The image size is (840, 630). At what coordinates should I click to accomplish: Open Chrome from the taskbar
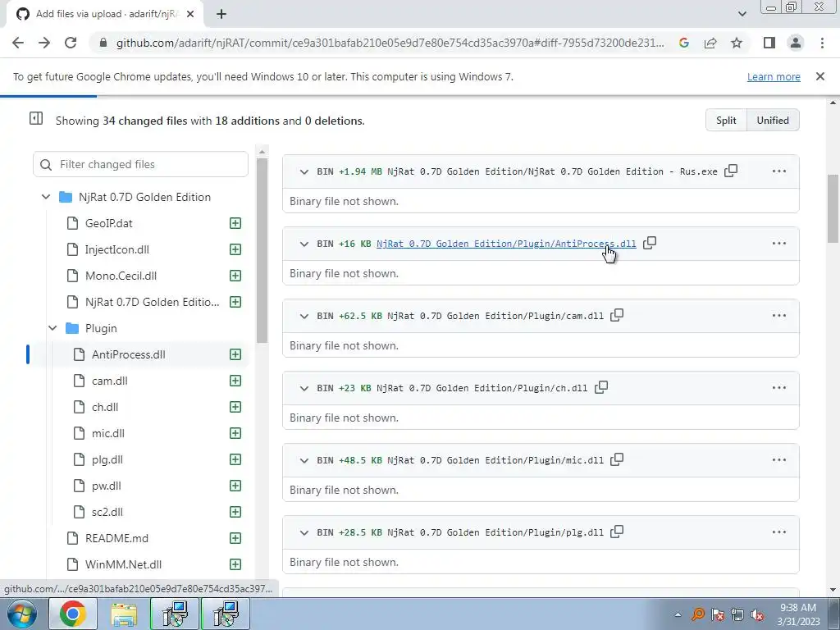point(73,614)
